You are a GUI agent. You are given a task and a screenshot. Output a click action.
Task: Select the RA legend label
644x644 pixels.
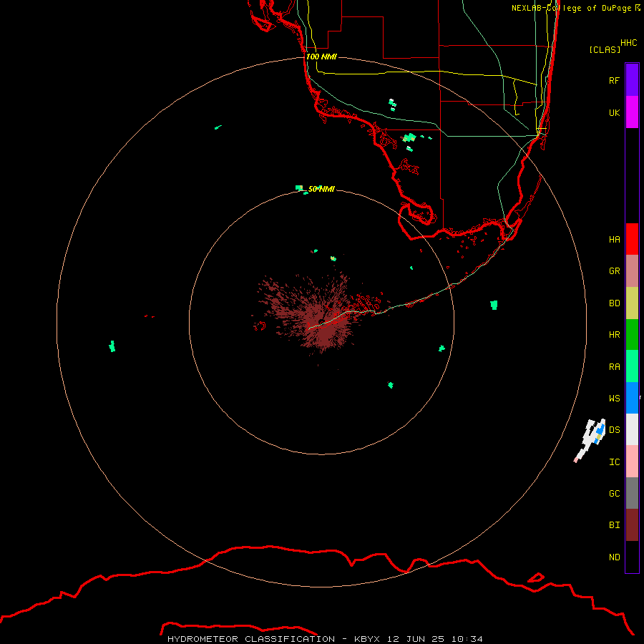tap(615, 367)
